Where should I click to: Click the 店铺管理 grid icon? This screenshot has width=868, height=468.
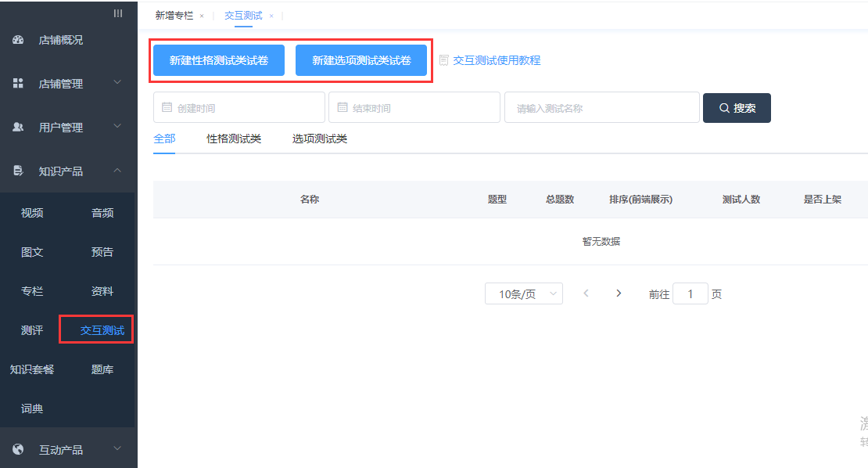click(18, 83)
